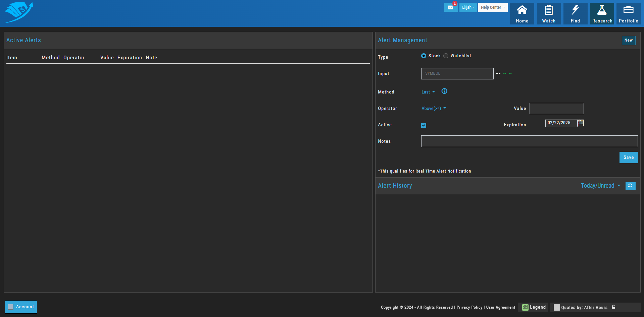The height and width of the screenshot is (317, 644).
Task: Open the Today/Unread history filter dropdown
Action: click(601, 186)
